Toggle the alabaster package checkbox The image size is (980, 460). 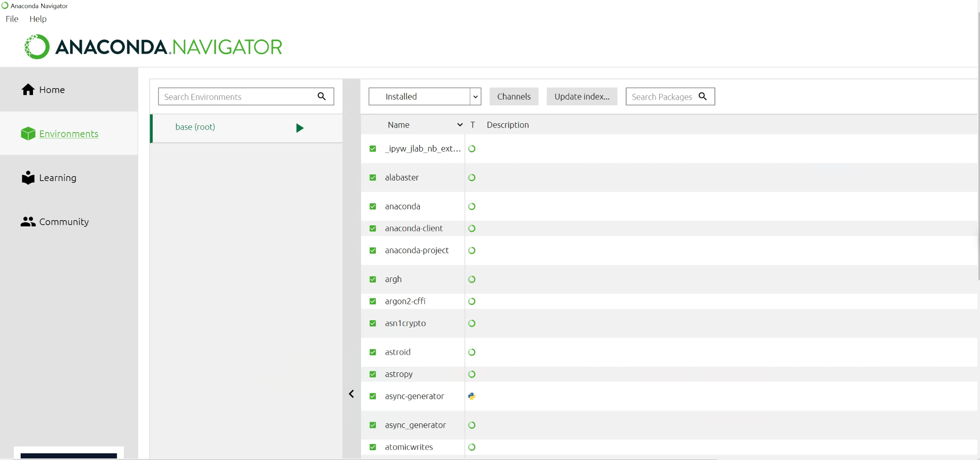tap(373, 177)
